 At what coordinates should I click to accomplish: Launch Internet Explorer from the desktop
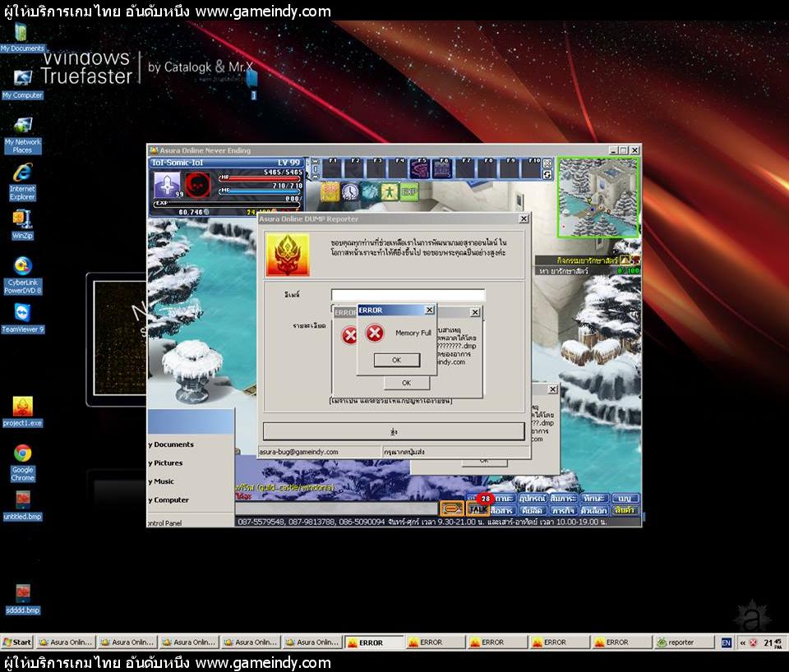tap(23, 182)
